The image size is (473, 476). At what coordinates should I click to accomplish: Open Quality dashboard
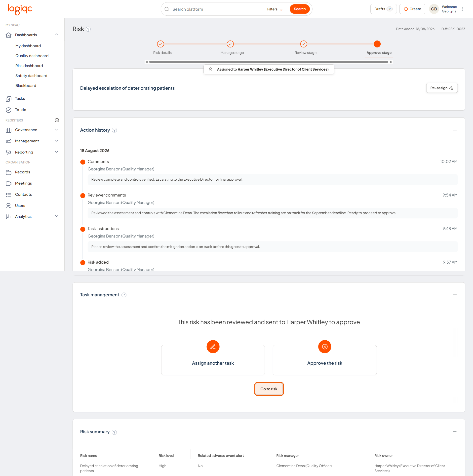[x=32, y=56]
